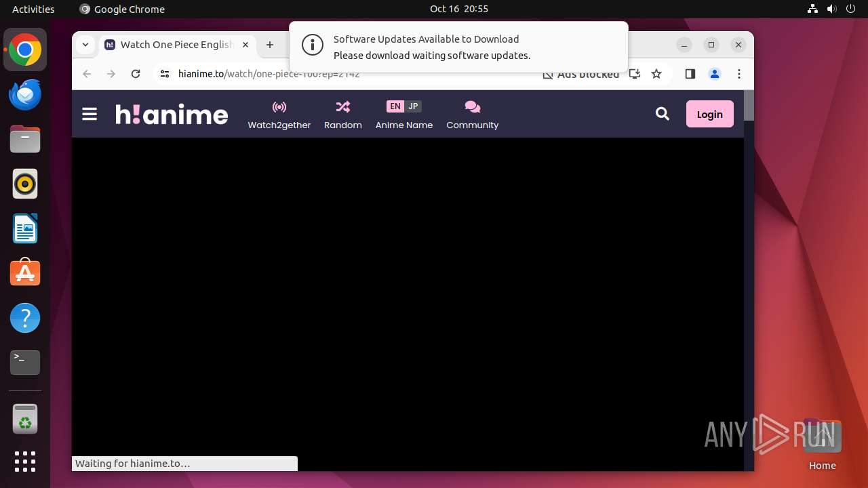Install app from the address bar icon
868x488 pixels.
click(x=635, y=74)
